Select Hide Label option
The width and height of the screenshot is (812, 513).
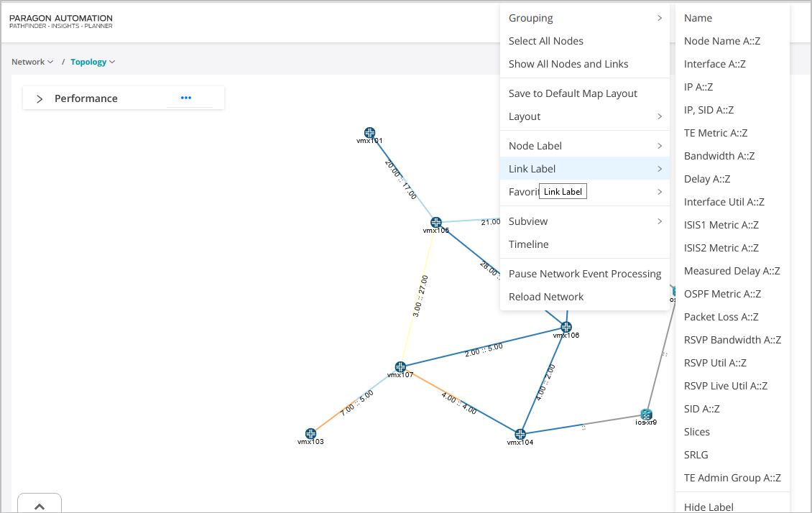709,507
